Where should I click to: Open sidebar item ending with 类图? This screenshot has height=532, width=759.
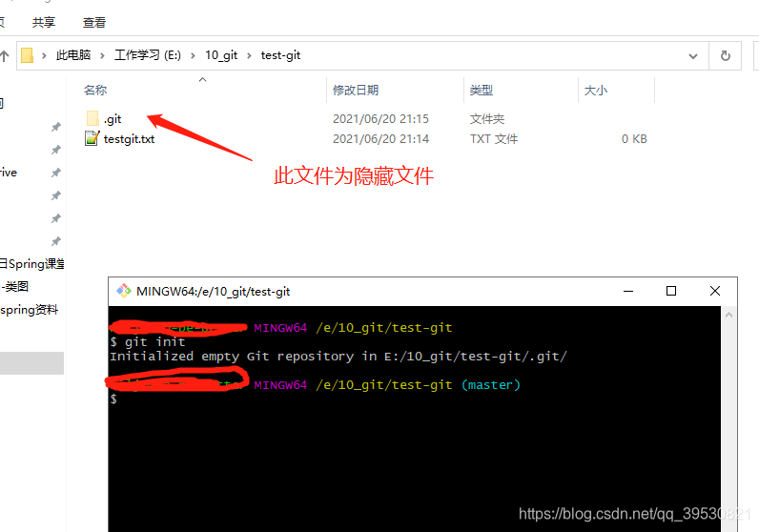click(14, 287)
